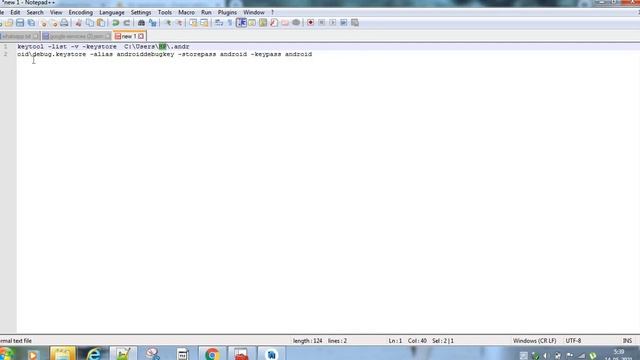The image size is (640, 360).
Task: Open the Run menu
Action: click(206, 13)
